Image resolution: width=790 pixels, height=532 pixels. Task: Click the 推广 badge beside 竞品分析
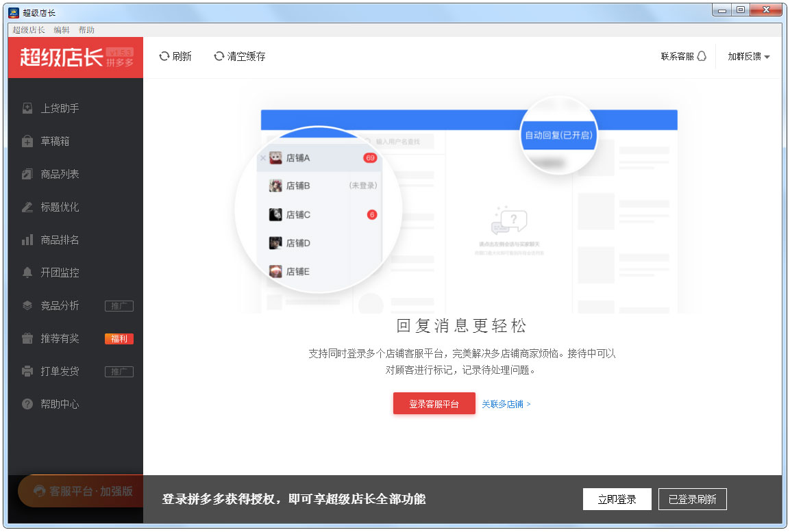click(x=119, y=306)
